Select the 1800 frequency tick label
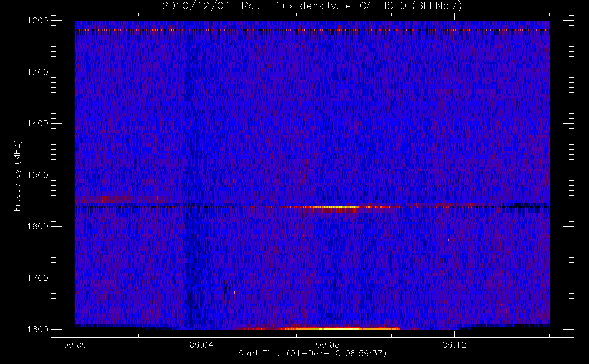The width and height of the screenshot is (589, 364). 38,329
